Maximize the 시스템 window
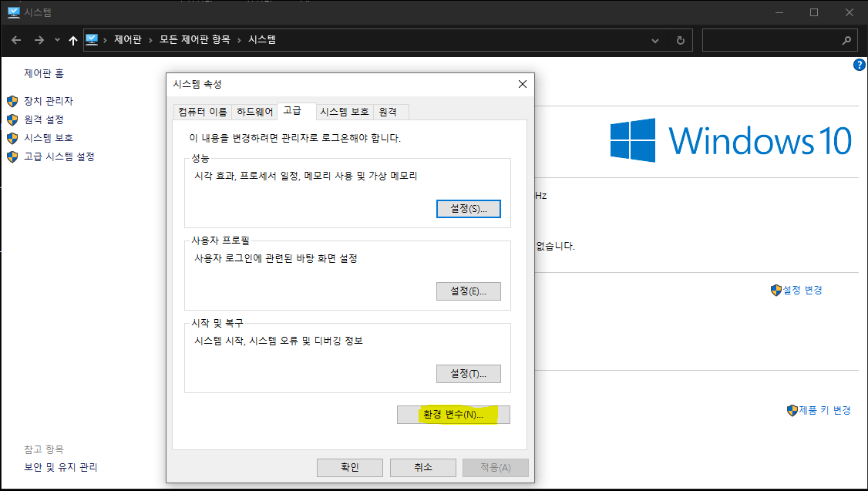 point(814,12)
